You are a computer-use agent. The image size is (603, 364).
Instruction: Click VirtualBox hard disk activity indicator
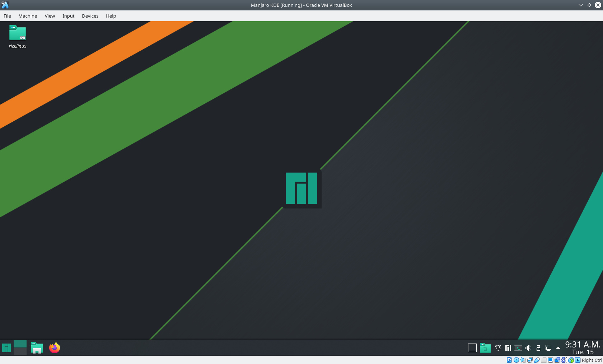point(509,360)
